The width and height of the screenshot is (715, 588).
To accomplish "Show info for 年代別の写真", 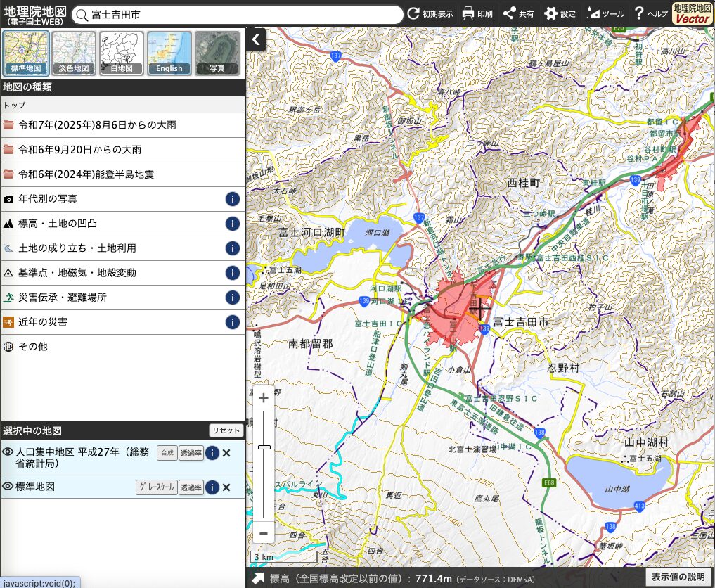I will [x=233, y=199].
